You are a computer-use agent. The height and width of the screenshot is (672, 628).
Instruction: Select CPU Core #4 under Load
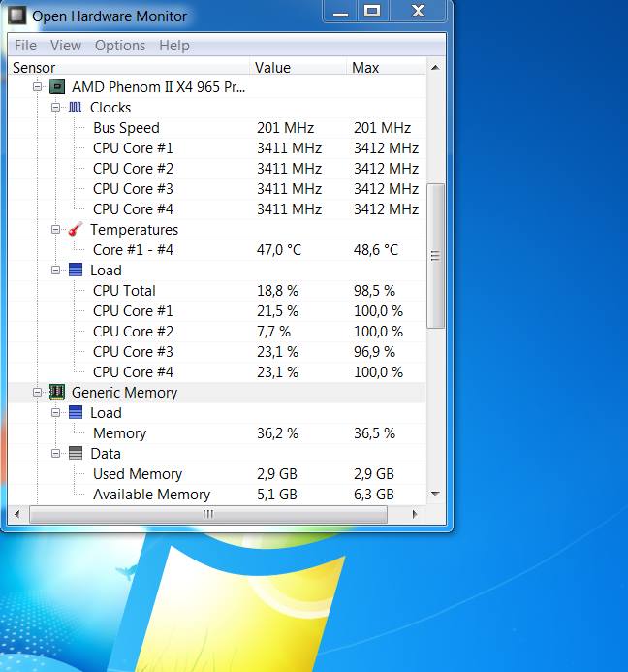[x=217, y=372]
